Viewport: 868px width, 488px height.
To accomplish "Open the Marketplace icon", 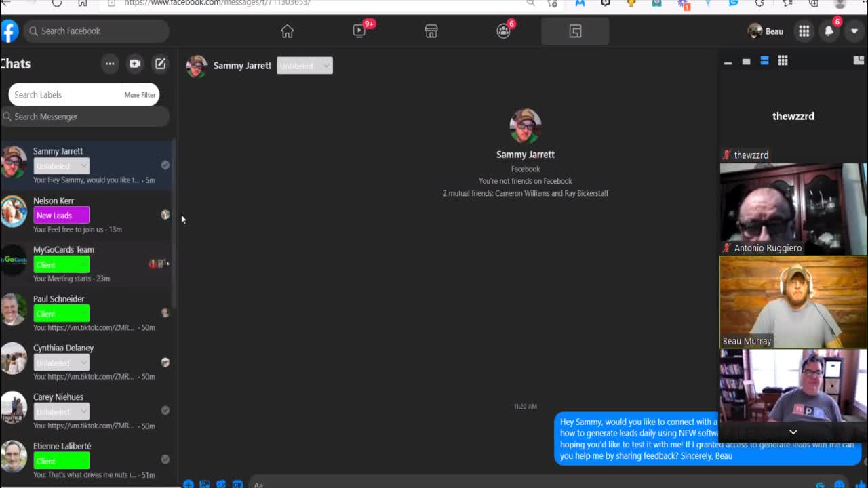I will 431,31.
